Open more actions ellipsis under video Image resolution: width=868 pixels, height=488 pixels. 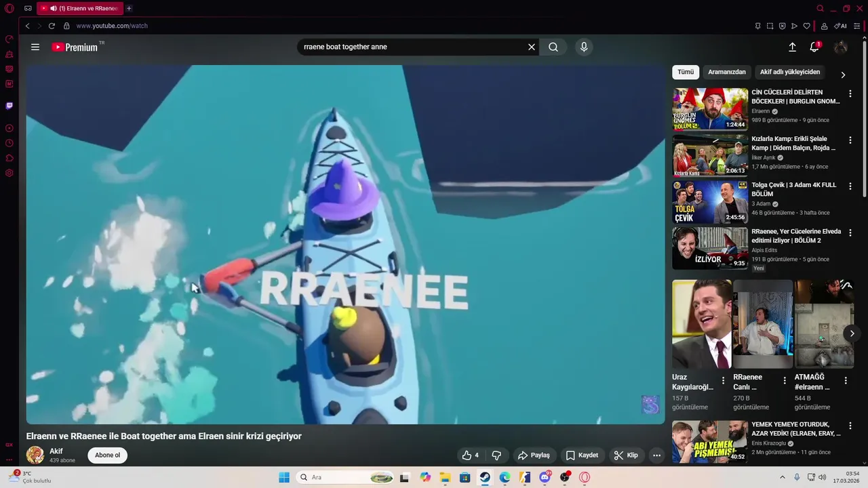tap(656, 455)
